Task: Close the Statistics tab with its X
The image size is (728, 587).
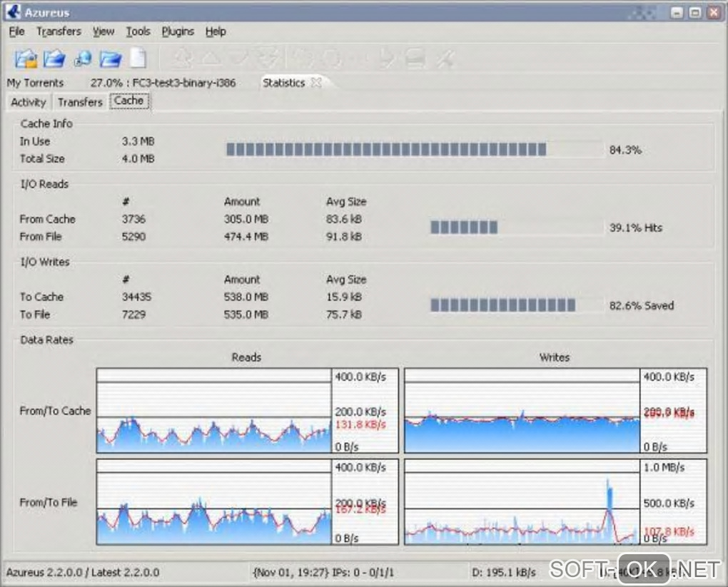Action: click(x=315, y=83)
